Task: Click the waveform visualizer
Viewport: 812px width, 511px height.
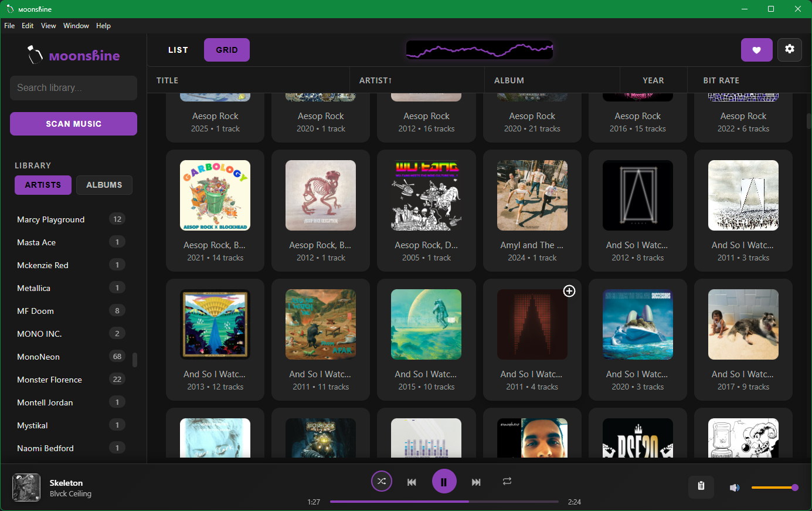Action: pyautogui.click(x=480, y=50)
